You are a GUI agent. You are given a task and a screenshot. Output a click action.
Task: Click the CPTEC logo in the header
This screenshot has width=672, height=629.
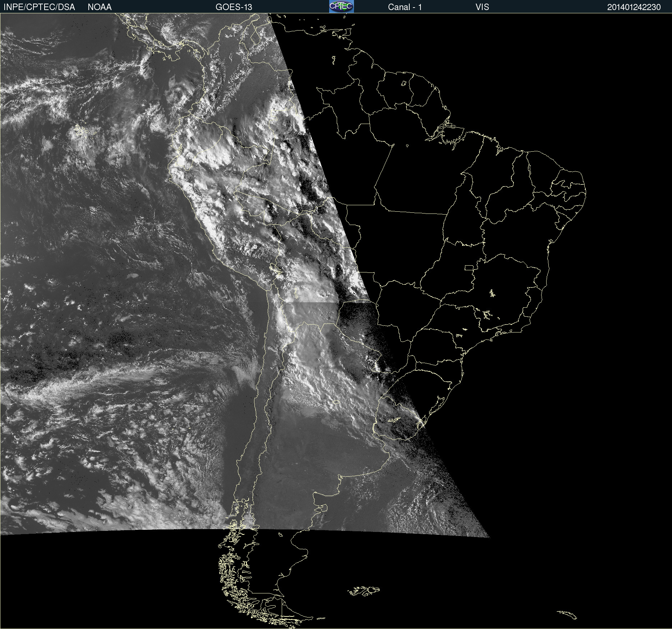[x=341, y=6]
